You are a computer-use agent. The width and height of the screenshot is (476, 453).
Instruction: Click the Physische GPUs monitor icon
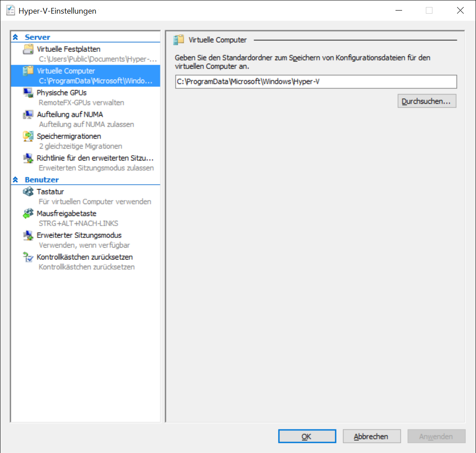click(x=28, y=93)
